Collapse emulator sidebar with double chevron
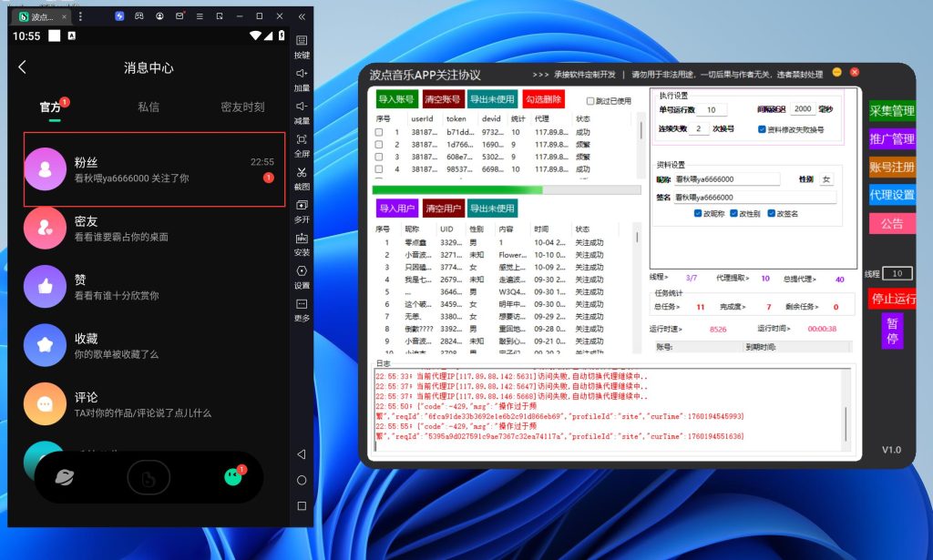 (x=302, y=16)
